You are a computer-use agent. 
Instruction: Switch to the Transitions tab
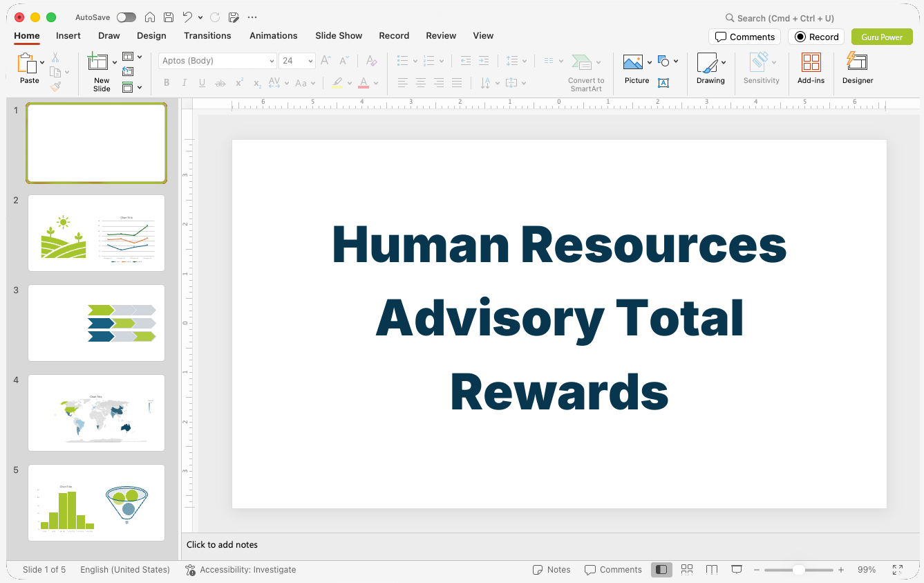[x=207, y=35]
